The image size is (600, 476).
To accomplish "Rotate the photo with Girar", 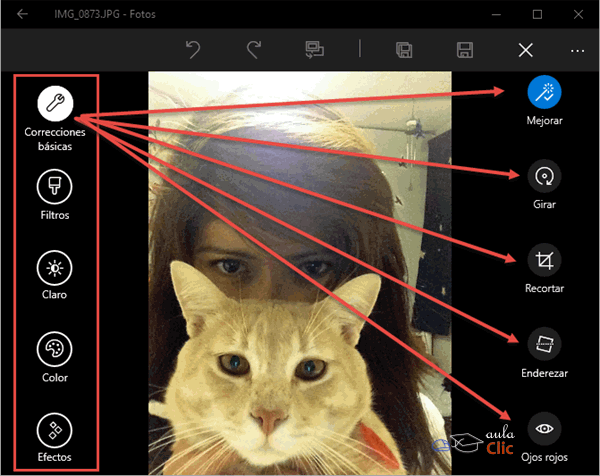I will pos(545,175).
